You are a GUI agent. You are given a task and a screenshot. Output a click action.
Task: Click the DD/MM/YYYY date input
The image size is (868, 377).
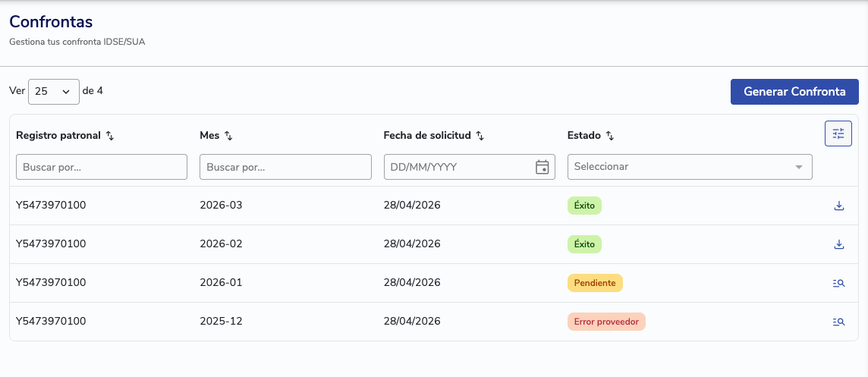[x=455, y=167]
